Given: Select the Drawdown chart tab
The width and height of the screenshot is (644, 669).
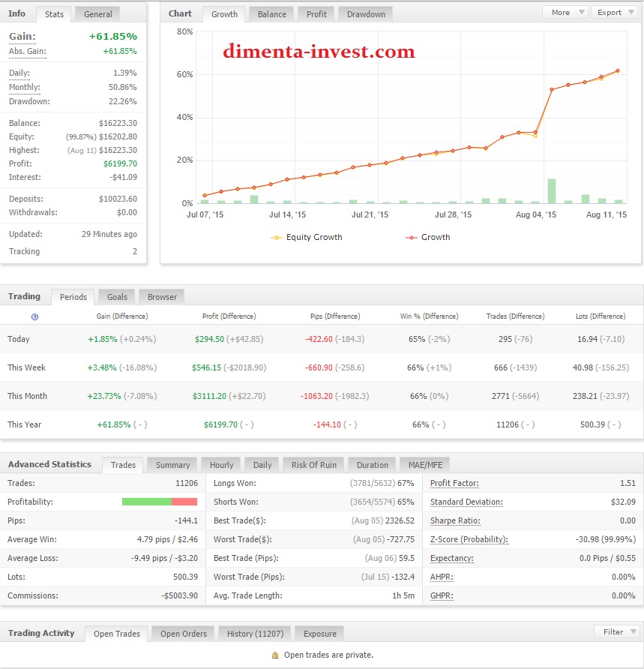Looking at the screenshot, I should point(366,14).
